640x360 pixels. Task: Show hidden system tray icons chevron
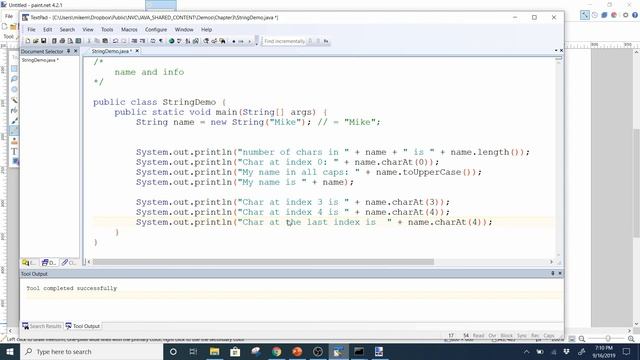[527, 351]
